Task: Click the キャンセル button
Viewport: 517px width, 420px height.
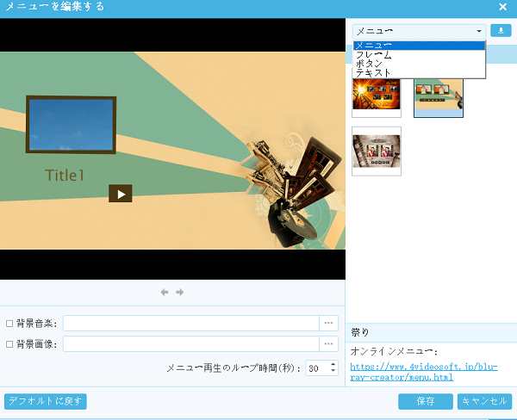Action: click(x=485, y=401)
